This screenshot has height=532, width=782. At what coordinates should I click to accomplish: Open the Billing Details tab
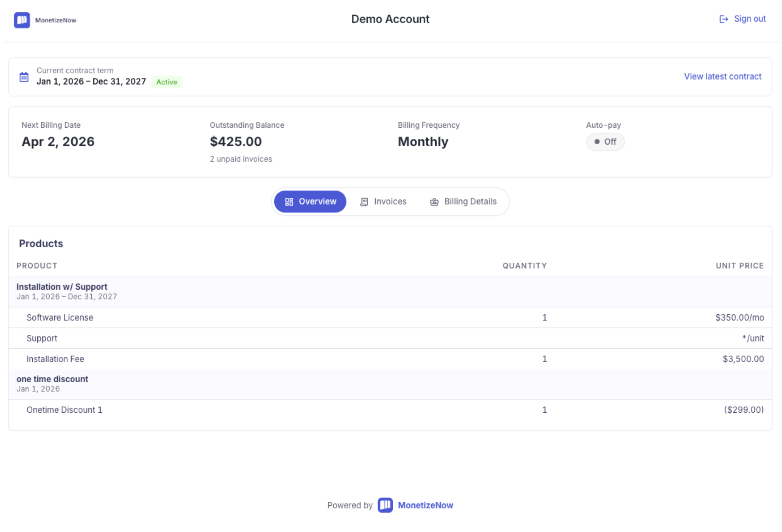[x=463, y=202]
